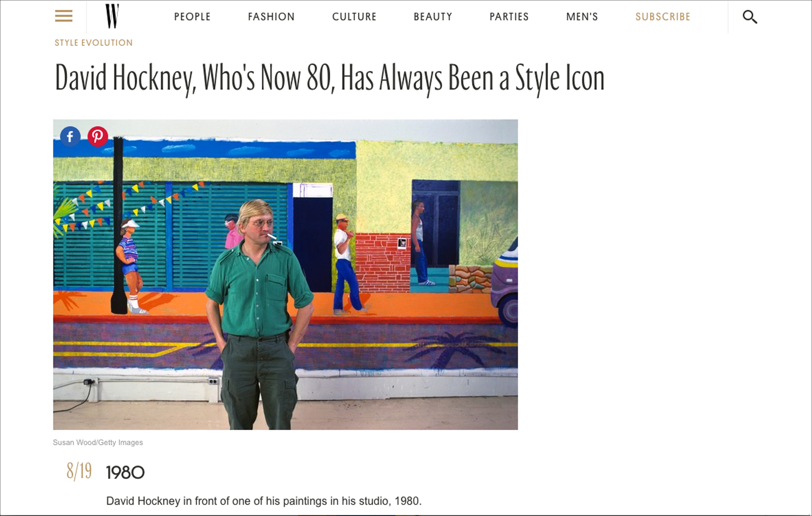Visit the MEN'S section

(x=582, y=16)
